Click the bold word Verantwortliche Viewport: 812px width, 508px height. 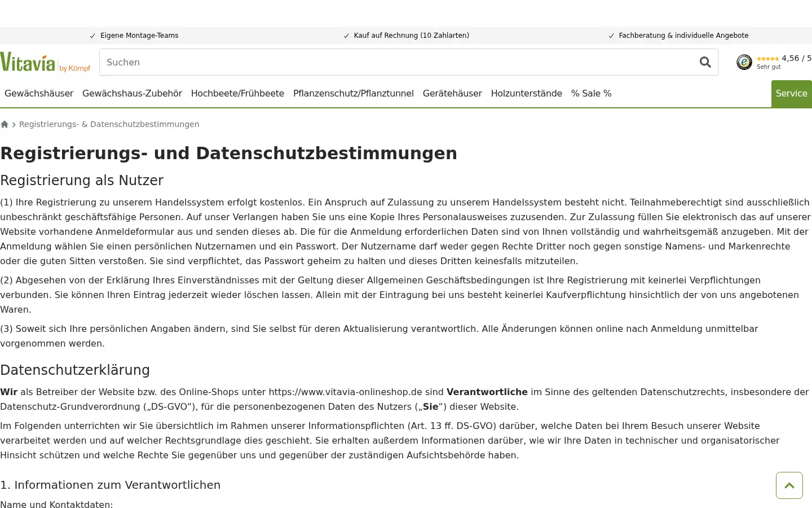tap(487, 392)
